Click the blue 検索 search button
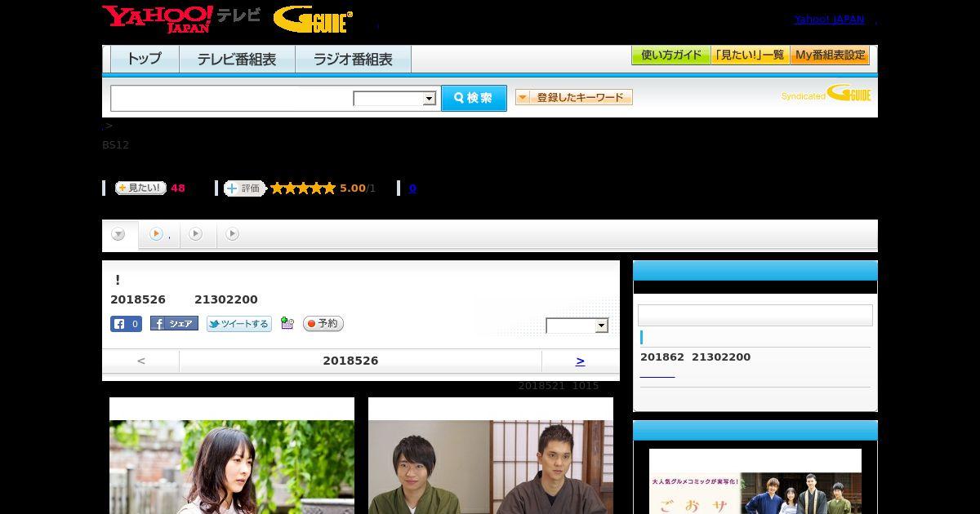Image resolution: width=980 pixels, height=514 pixels. click(x=474, y=98)
